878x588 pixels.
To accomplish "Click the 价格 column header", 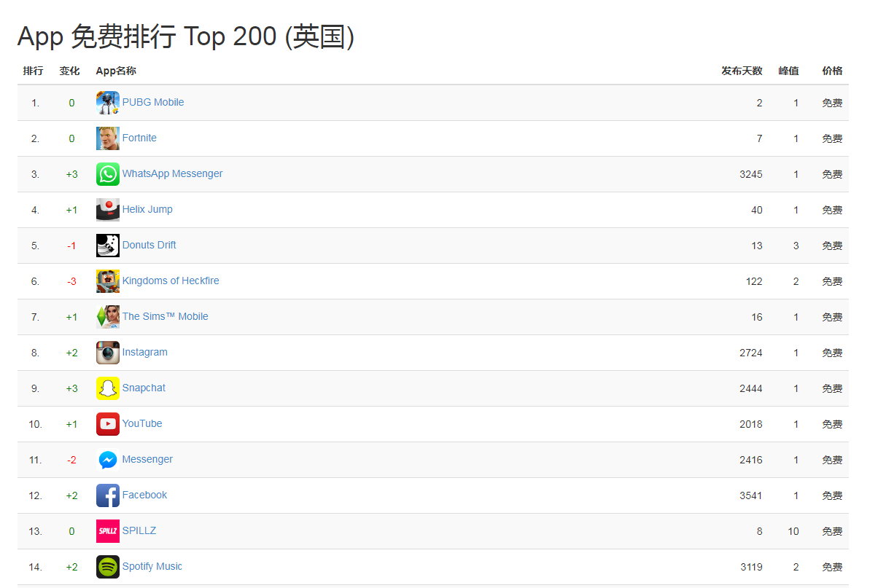I will [x=832, y=71].
